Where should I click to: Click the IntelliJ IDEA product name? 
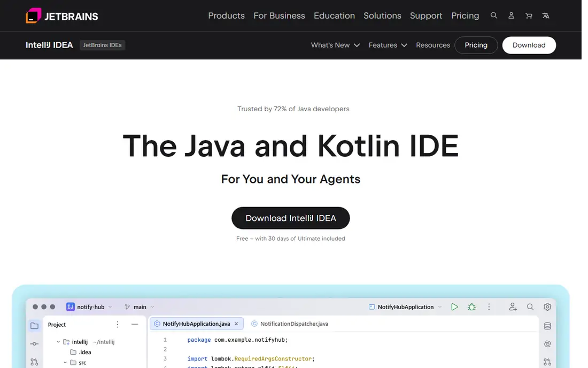point(49,45)
